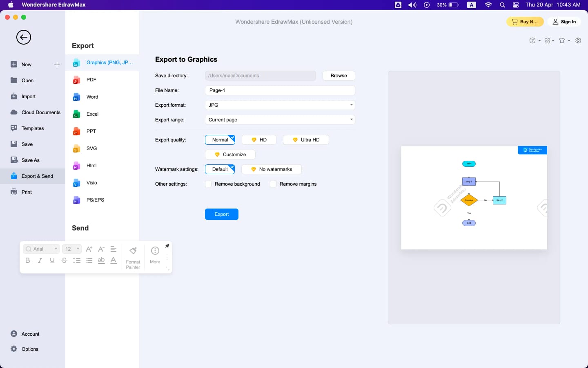Image resolution: width=588 pixels, height=368 pixels.
Task: Select HD export quality
Action: 259,140
